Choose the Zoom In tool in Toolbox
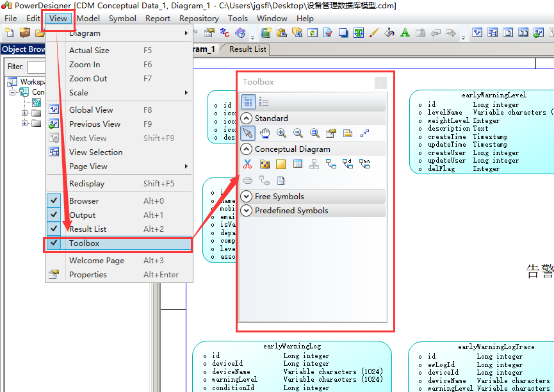The width and height of the screenshot is (554, 392). pos(281,133)
